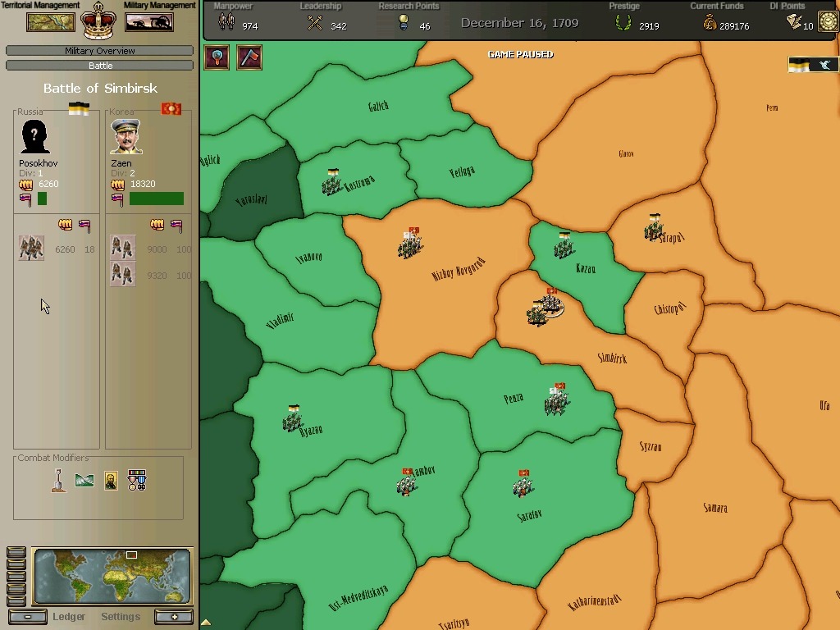Screen dimensions: 840x630
Task: Click the Vladimir province
Action: (281, 321)
